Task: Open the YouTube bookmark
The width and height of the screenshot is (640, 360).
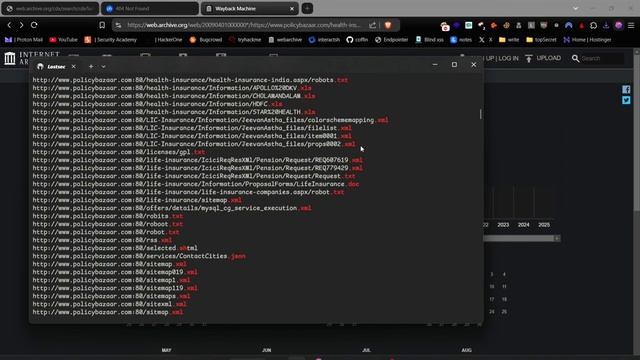Action: tap(63, 40)
